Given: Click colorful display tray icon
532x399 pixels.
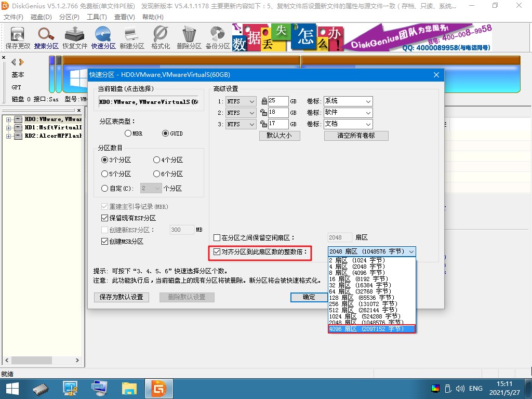Looking at the screenshot, I should click(435, 389).
